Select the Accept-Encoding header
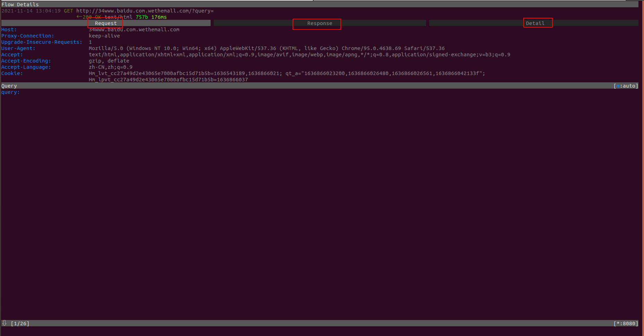Screen dimensions: 644x336 (x=26, y=61)
